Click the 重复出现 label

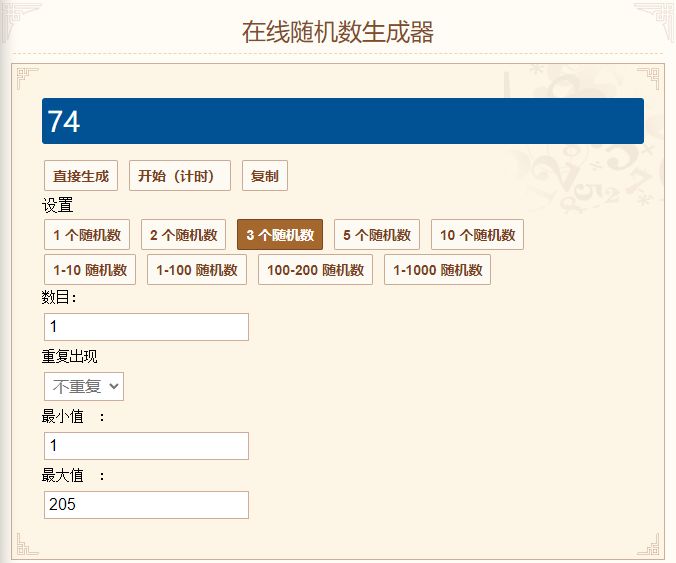[69, 357]
